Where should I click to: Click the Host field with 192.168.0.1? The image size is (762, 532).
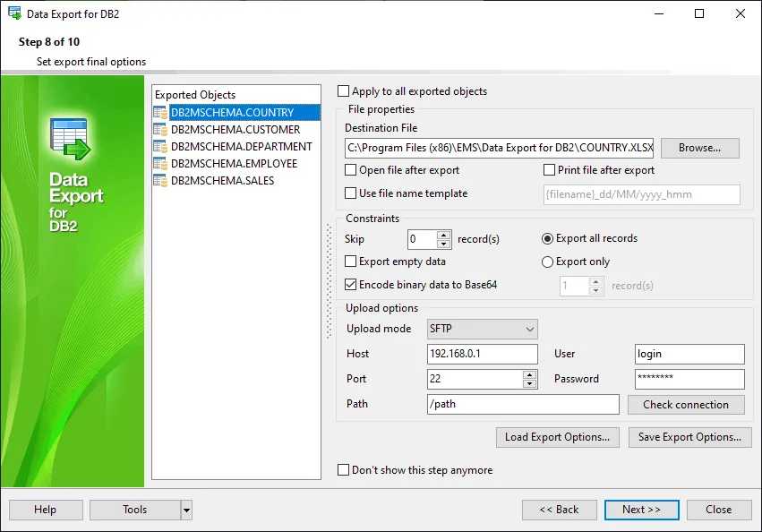pos(482,354)
